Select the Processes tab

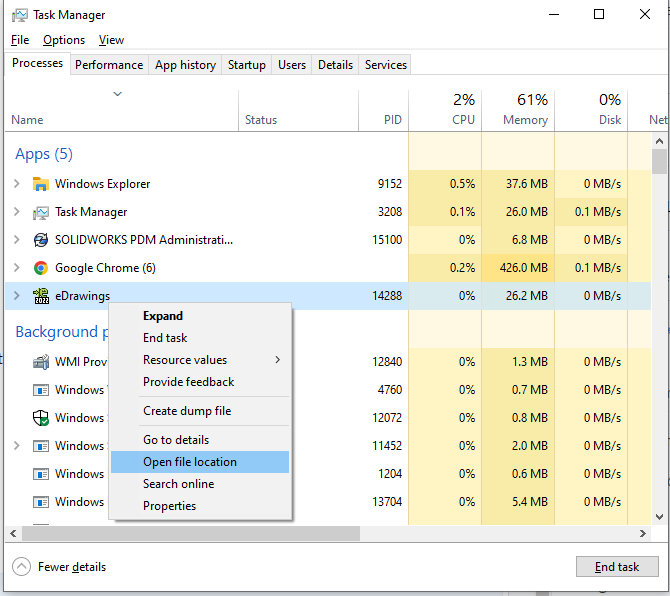click(x=38, y=63)
